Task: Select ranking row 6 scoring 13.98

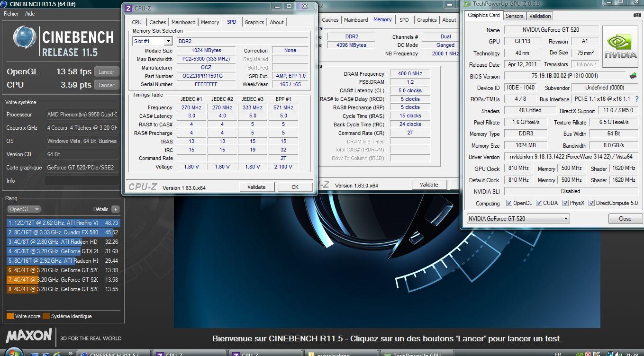Action: pyautogui.click(x=63, y=270)
